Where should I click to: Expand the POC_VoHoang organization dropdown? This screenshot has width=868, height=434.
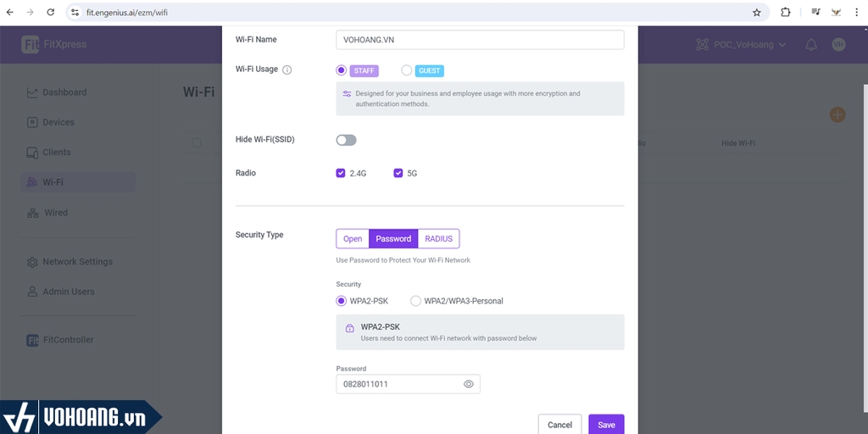click(x=741, y=44)
